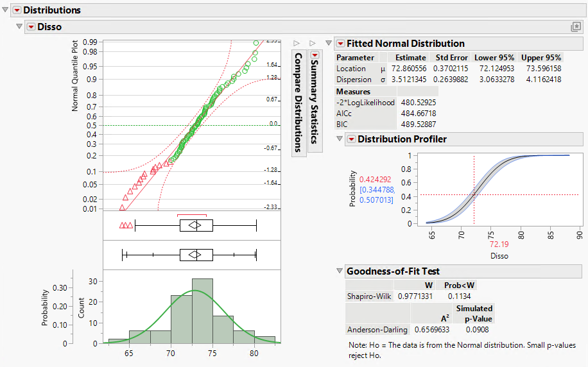Click the Upper 95% value 4.1162418

(544, 80)
